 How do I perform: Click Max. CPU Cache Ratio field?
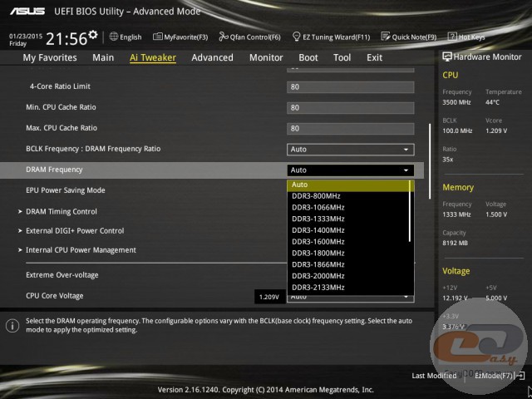pos(351,129)
